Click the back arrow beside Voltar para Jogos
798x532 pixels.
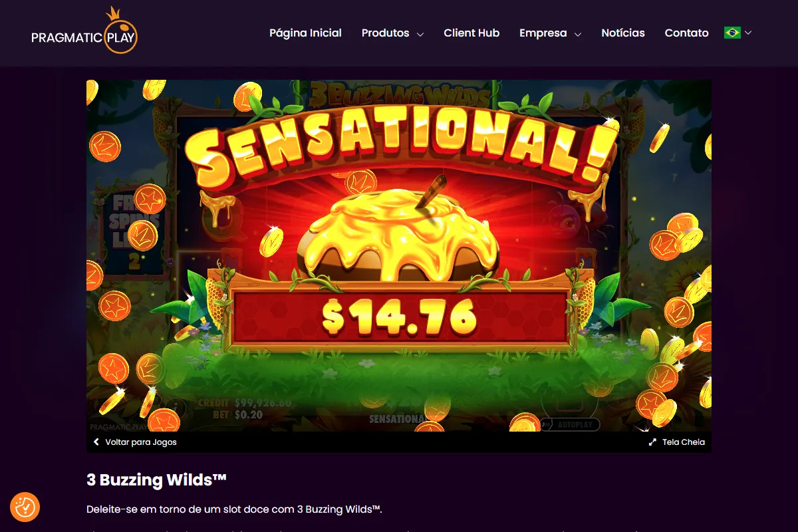(x=96, y=442)
